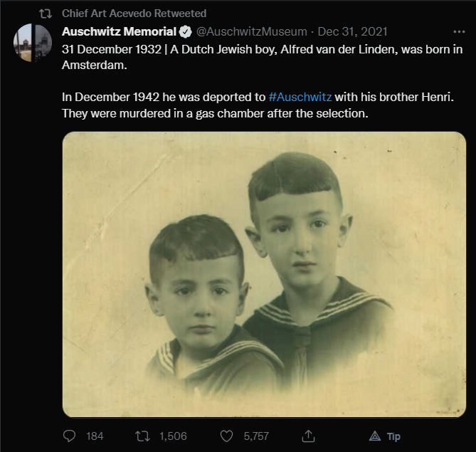Click the 184 replies count
Image resolution: width=476 pixels, height=452 pixels.
pyautogui.click(x=95, y=436)
